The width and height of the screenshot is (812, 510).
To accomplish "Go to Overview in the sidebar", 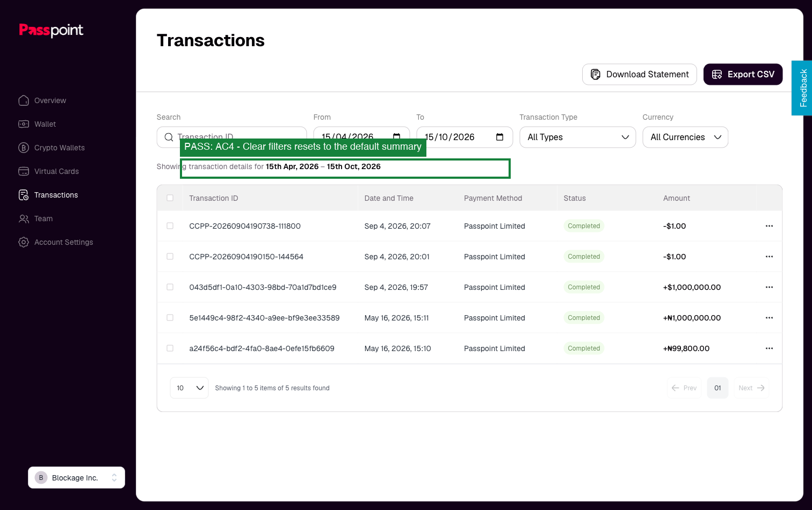I will tap(42, 100).
